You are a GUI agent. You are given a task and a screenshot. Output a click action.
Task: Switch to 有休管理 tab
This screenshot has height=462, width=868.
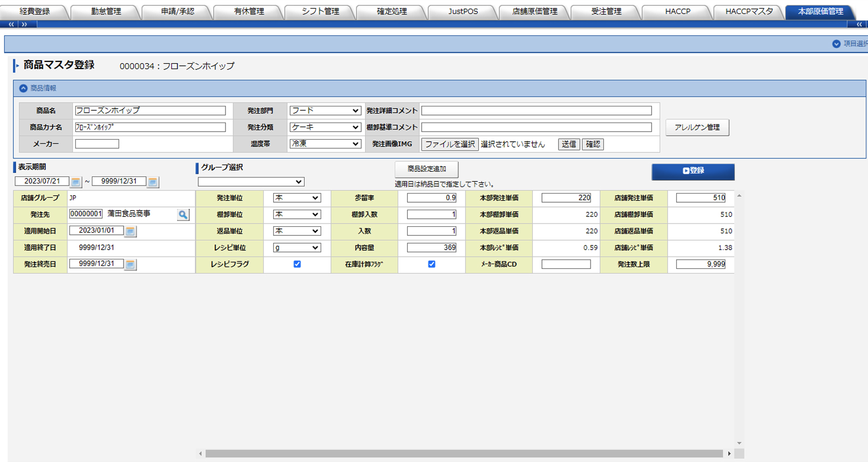coord(249,11)
